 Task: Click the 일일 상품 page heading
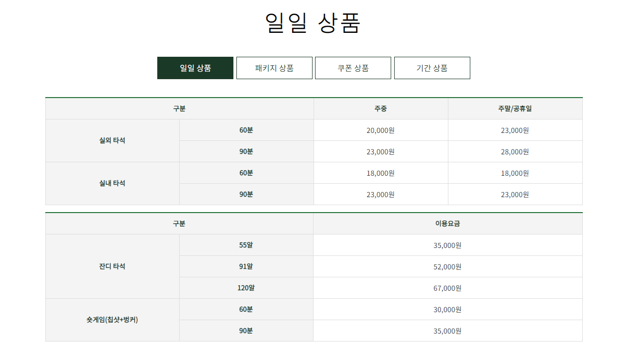(x=313, y=22)
